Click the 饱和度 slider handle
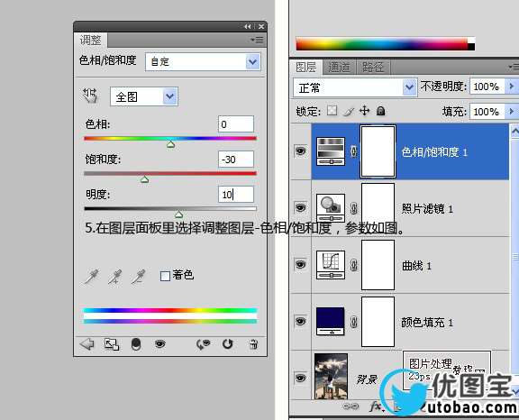The height and width of the screenshot is (420, 519). click(145, 179)
